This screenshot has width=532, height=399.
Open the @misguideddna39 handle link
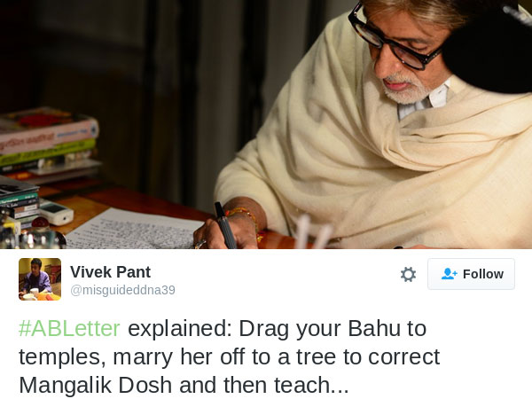(x=122, y=290)
